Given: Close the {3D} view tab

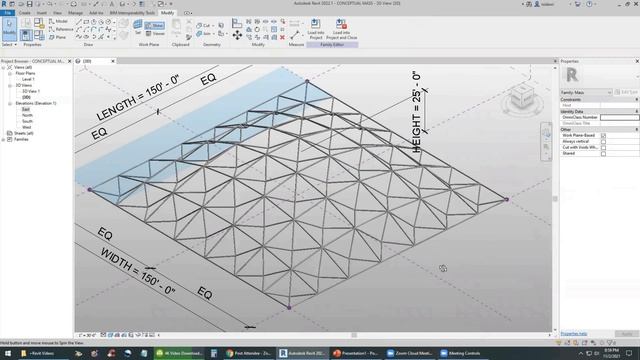Looking at the screenshot, I should (113, 61).
